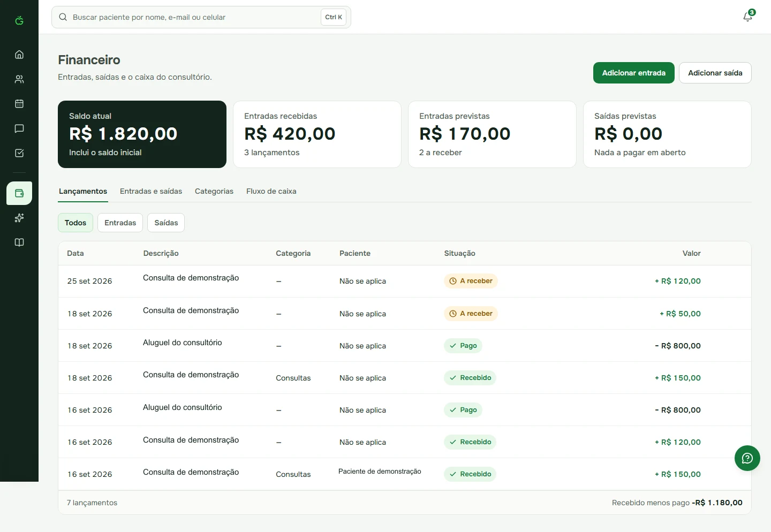The width and height of the screenshot is (771, 532).
Task: Click Adicionar saída button
Action: pyautogui.click(x=715, y=73)
